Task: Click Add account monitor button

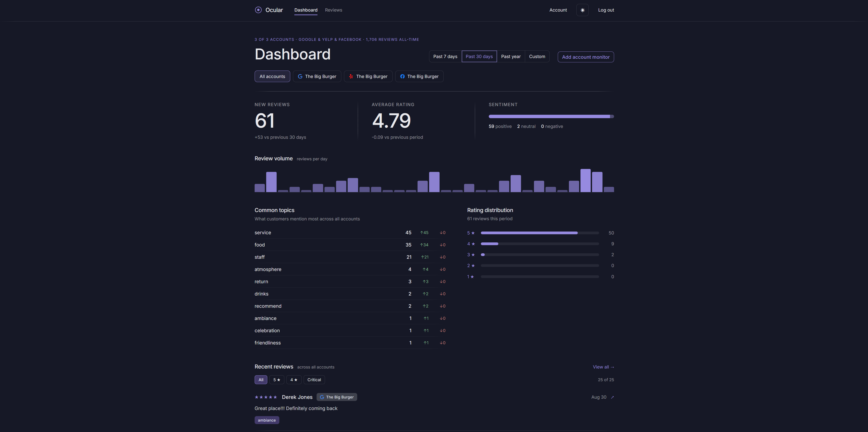Action: pyautogui.click(x=586, y=57)
